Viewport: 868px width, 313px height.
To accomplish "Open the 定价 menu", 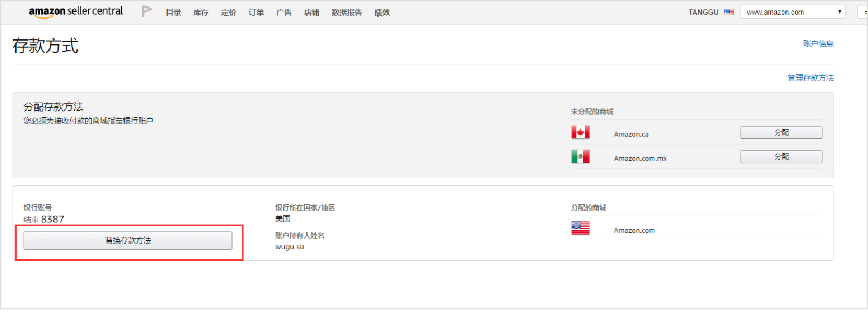I will [x=228, y=13].
